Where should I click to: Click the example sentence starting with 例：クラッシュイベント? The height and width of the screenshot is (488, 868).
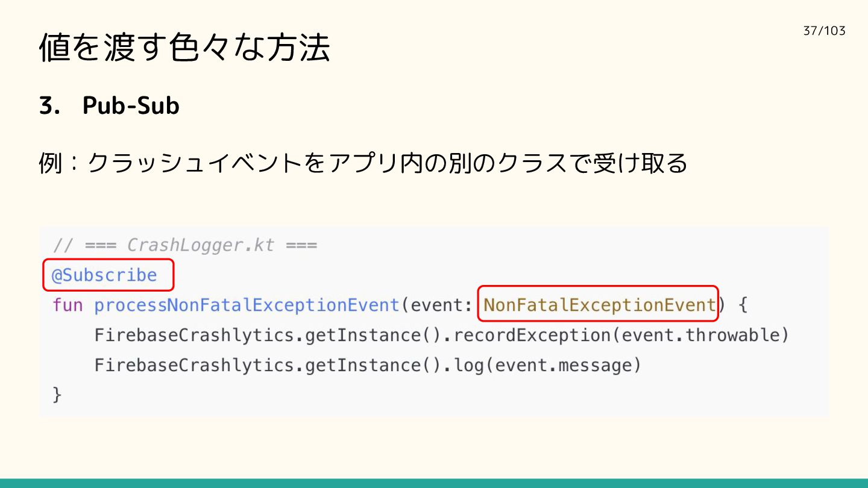point(363,163)
